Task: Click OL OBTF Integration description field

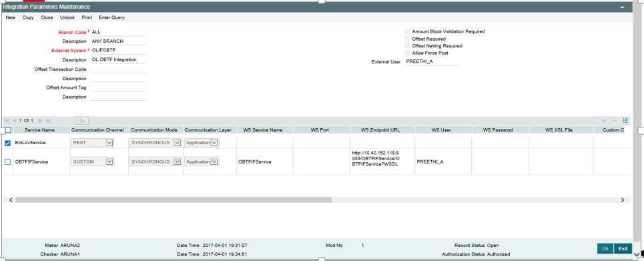Action: pos(118,59)
